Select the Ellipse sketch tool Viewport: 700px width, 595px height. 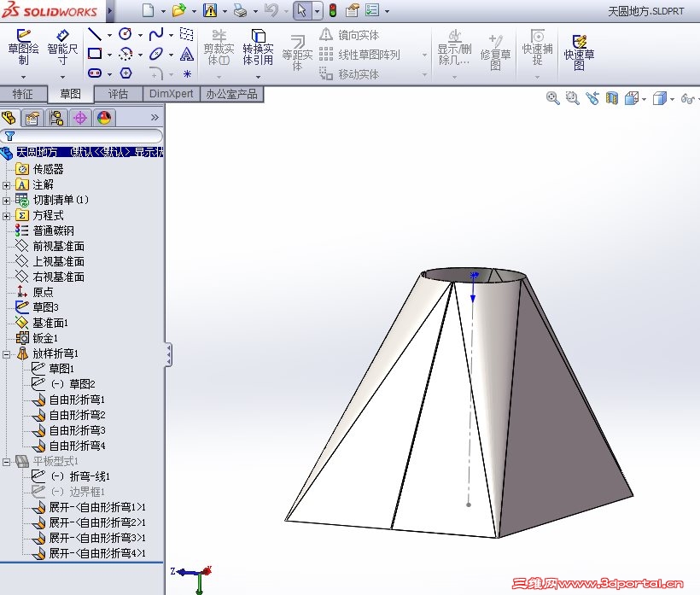coord(156,54)
